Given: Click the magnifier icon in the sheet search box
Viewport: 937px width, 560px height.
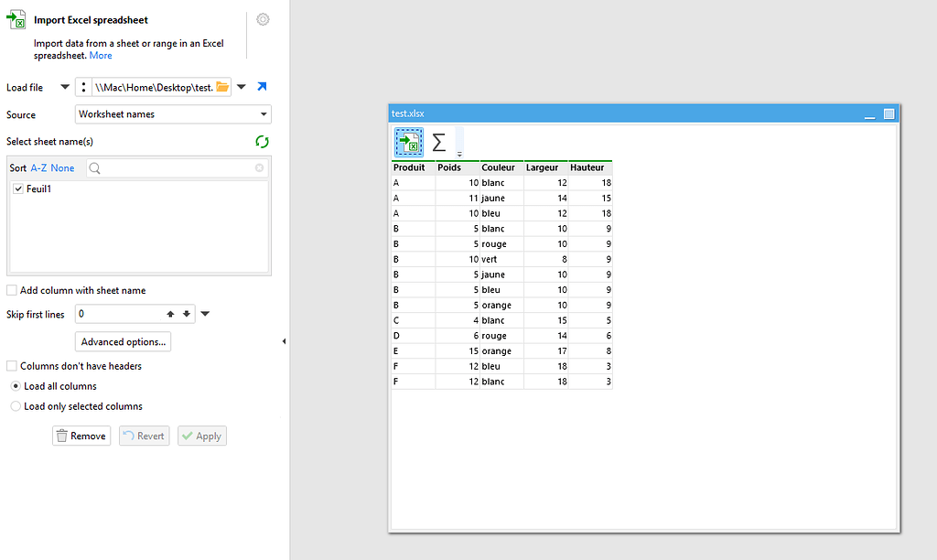Looking at the screenshot, I should [x=93, y=168].
